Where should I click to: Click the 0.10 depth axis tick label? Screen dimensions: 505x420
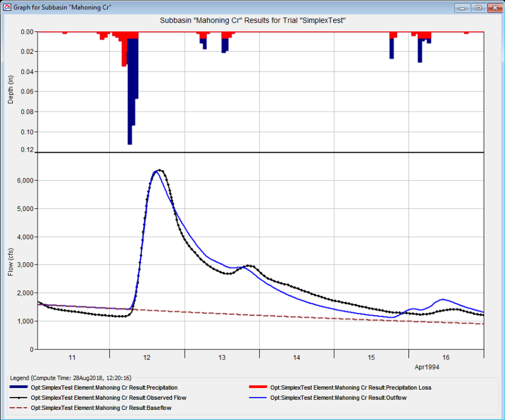tap(27, 132)
